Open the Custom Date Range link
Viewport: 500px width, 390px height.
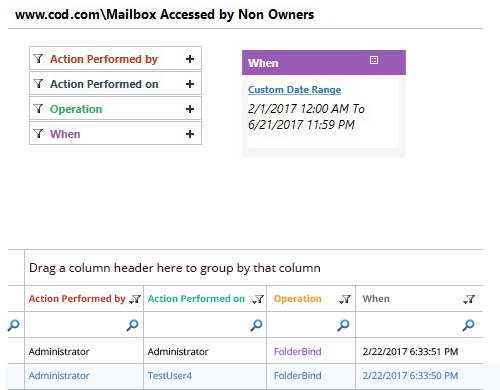coord(295,90)
